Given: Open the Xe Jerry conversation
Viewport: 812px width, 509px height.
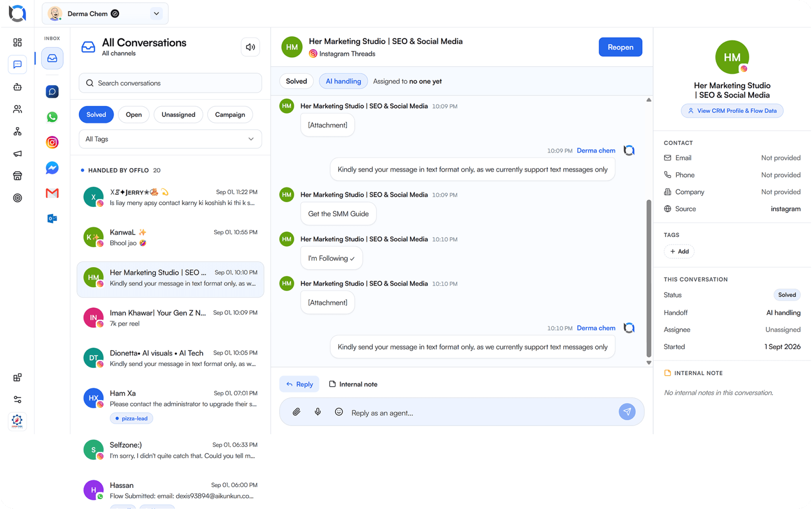Looking at the screenshot, I should (x=170, y=197).
